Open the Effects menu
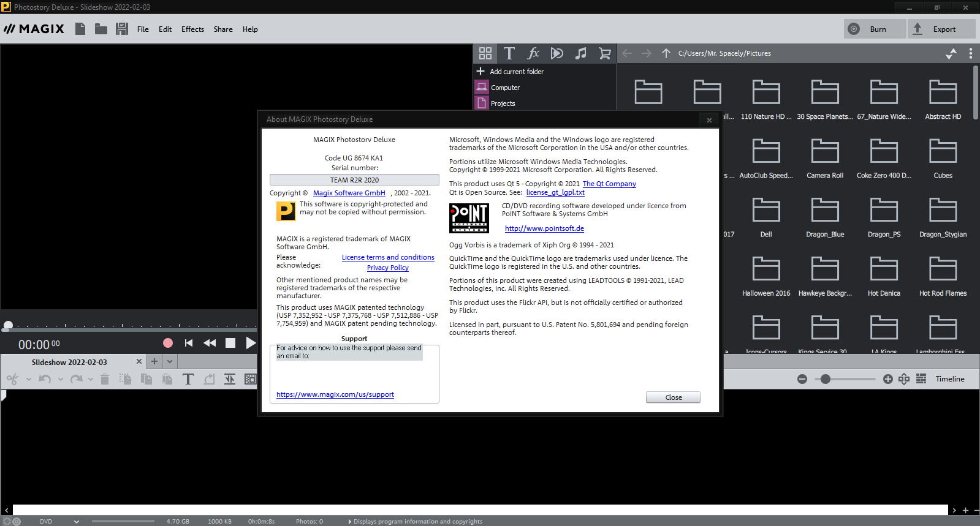 [x=192, y=29]
